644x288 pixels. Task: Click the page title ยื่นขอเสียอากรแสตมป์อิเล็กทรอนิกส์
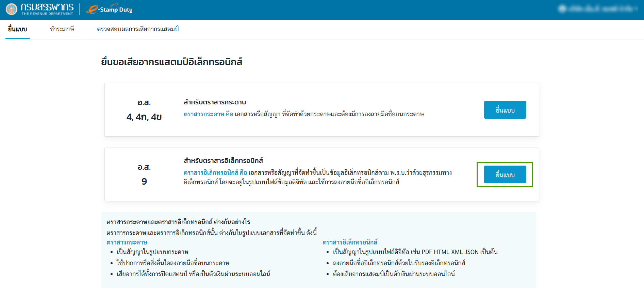(171, 62)
